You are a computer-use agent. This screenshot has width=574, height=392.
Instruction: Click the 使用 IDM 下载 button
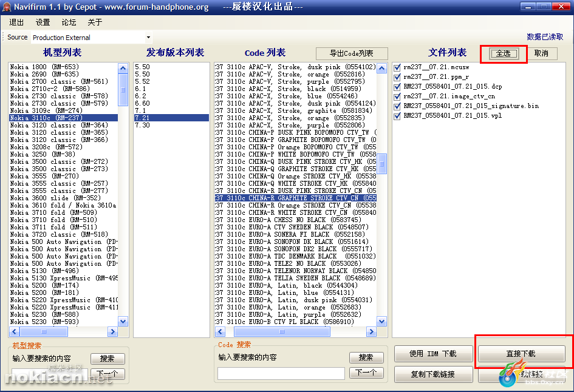(433, 354)
